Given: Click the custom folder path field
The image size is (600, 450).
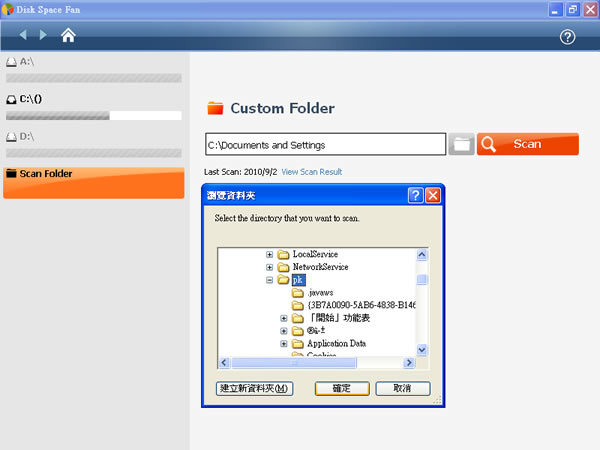Looking at the screenshot, I should pyautogui.click(x=326, y=144).
